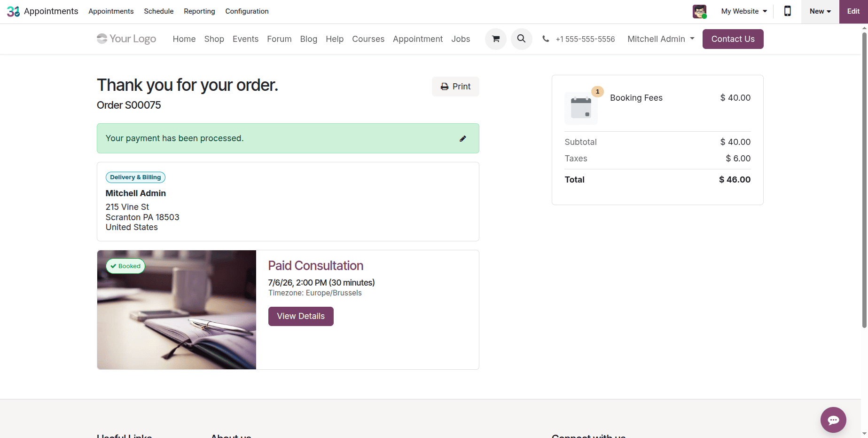Image resolution: width=868 pixels, height=438 pixels.
Task: Open the New dropdown
Action: (820, 11)
